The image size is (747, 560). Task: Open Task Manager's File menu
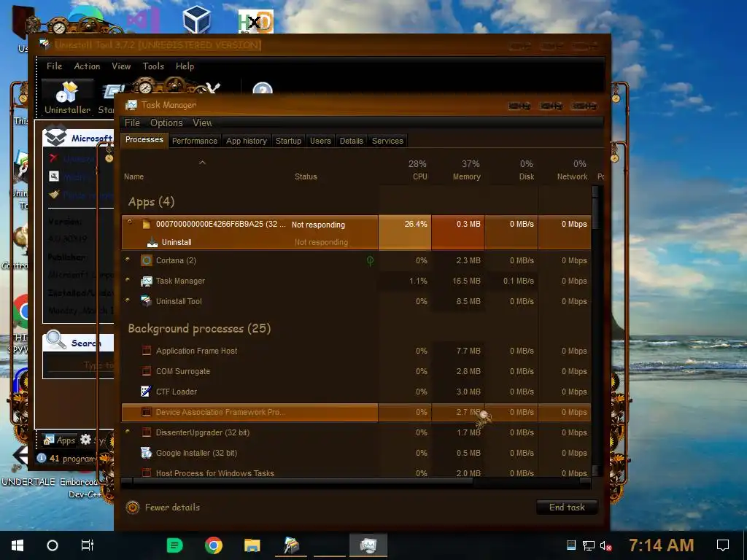(x=132, y=122)
